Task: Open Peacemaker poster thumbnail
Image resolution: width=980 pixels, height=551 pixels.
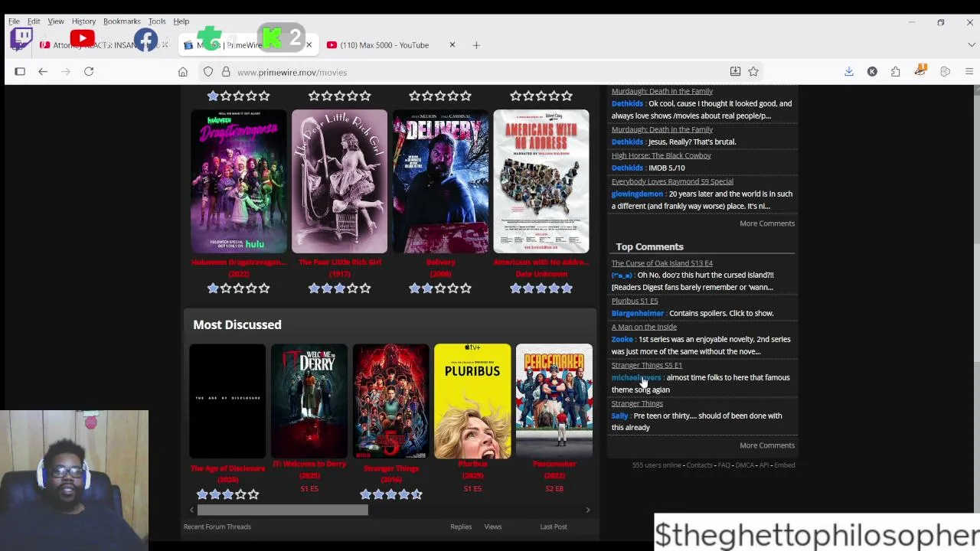Action: pos(554,401)
